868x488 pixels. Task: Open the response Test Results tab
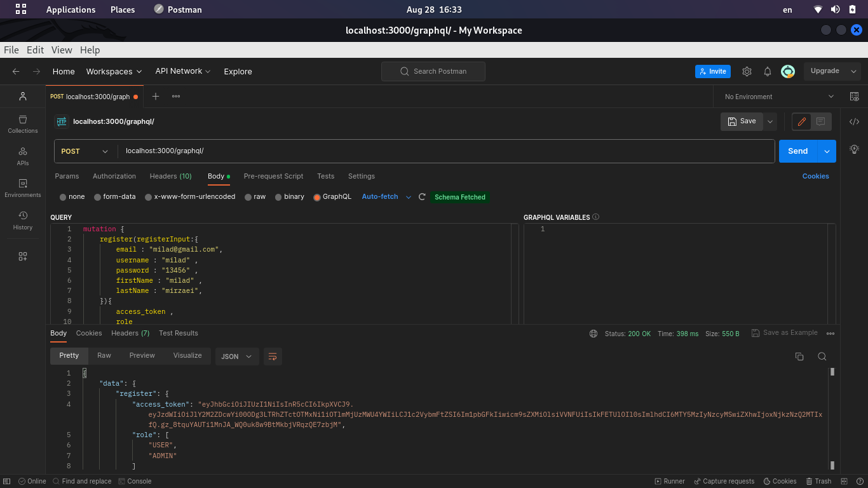[x=179, y=333]
